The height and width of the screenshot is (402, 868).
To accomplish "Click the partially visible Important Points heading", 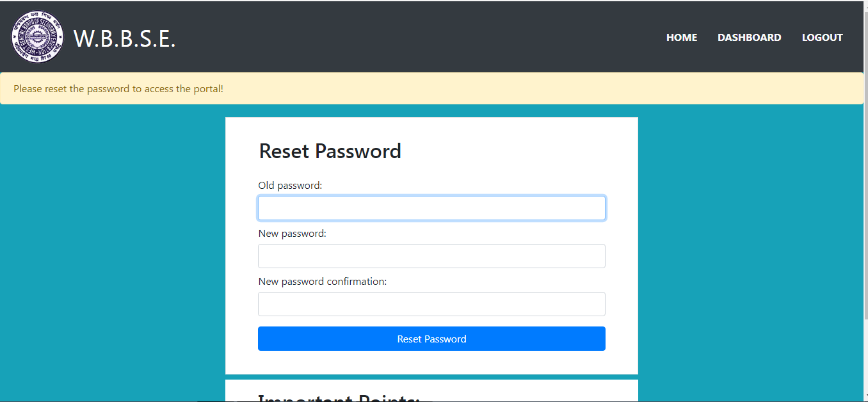I will click(338, 398).
